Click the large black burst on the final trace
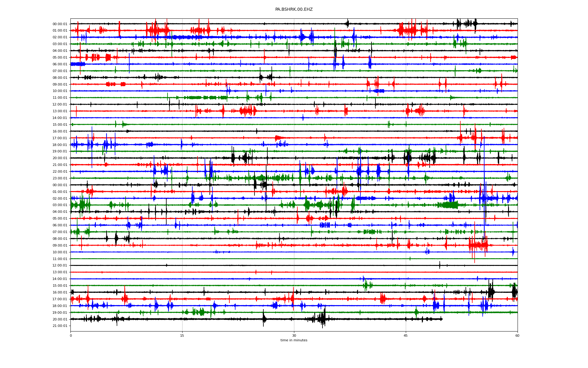 [322, 318]
